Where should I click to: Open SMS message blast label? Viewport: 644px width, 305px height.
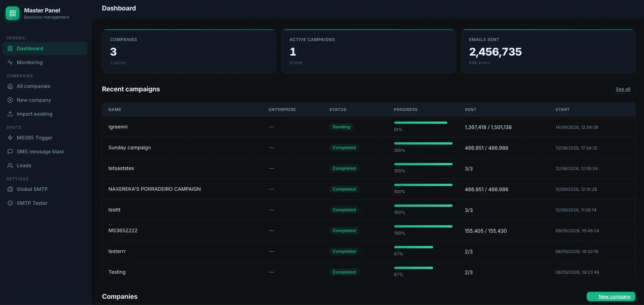pos(40,151)
